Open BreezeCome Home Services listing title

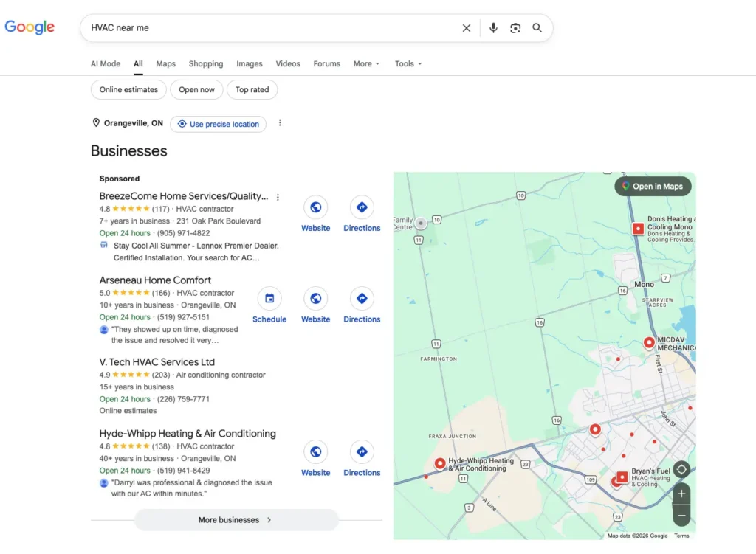pos(184,196)
